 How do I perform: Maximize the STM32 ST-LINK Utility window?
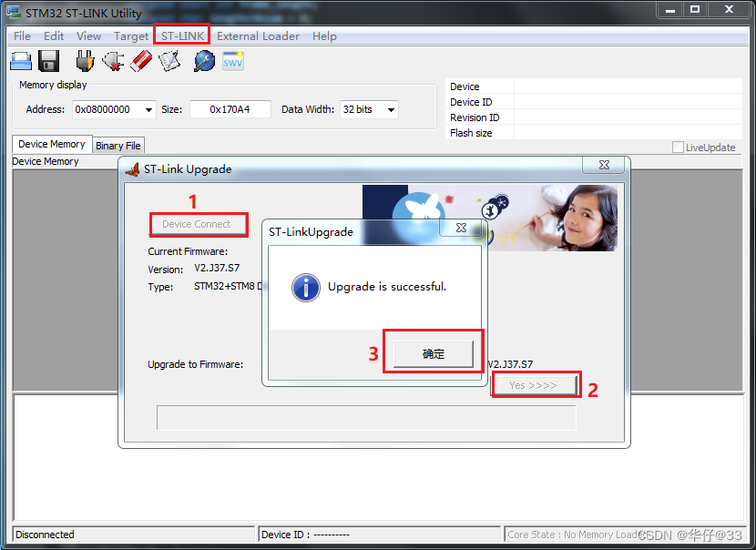[695, 9]
